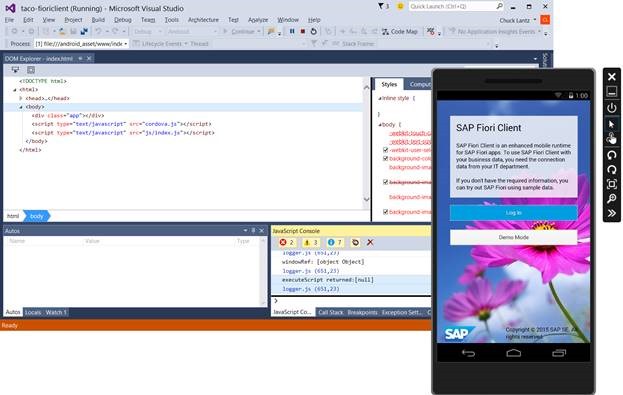This screenshot has width=623, height=395.
Task: Tap the Android recent apps button
Action: [559, 353]
